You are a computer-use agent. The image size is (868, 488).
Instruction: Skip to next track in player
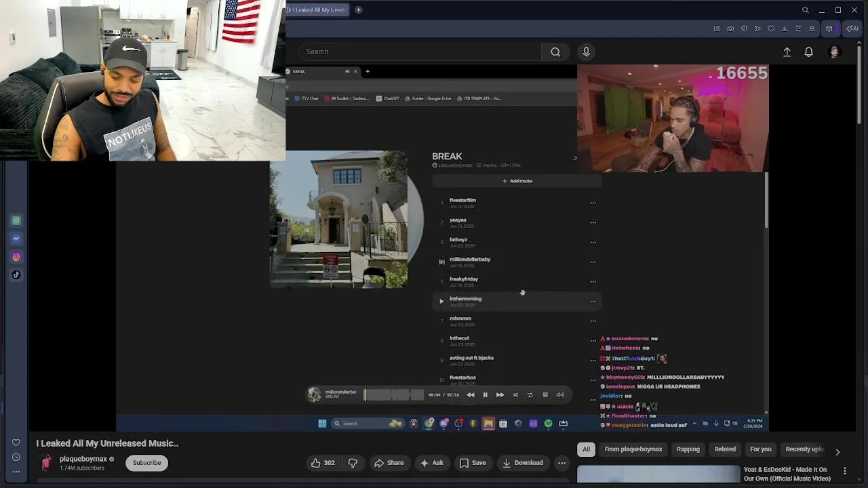click(x=500, y=395)
